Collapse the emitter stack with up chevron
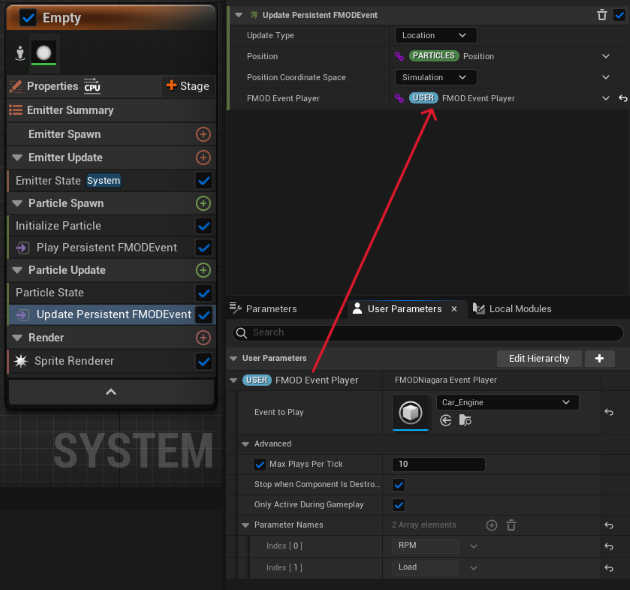This screenshot has height=590, width=630. pos(111,392)
